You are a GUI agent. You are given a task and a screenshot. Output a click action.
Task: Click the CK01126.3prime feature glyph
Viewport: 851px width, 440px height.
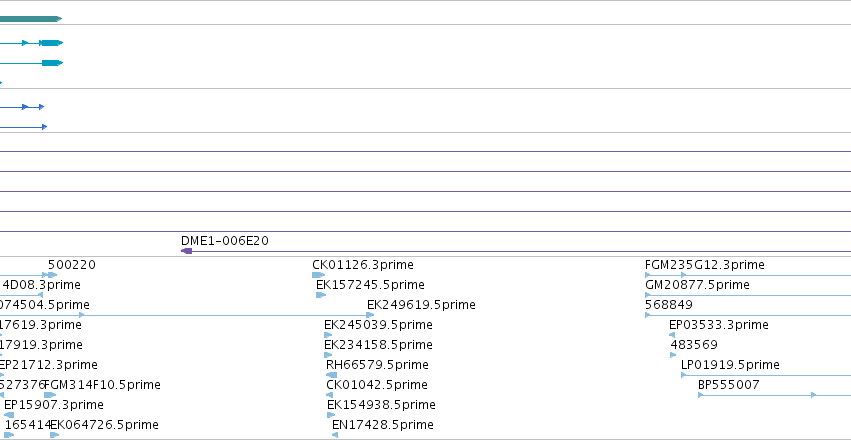click(318, 275)
